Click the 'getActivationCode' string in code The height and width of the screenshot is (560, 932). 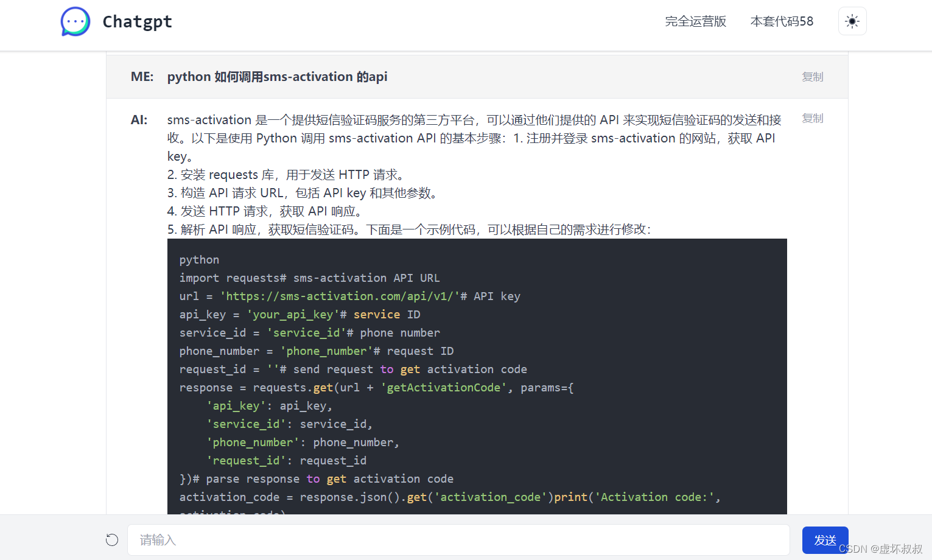pos(443,388)
